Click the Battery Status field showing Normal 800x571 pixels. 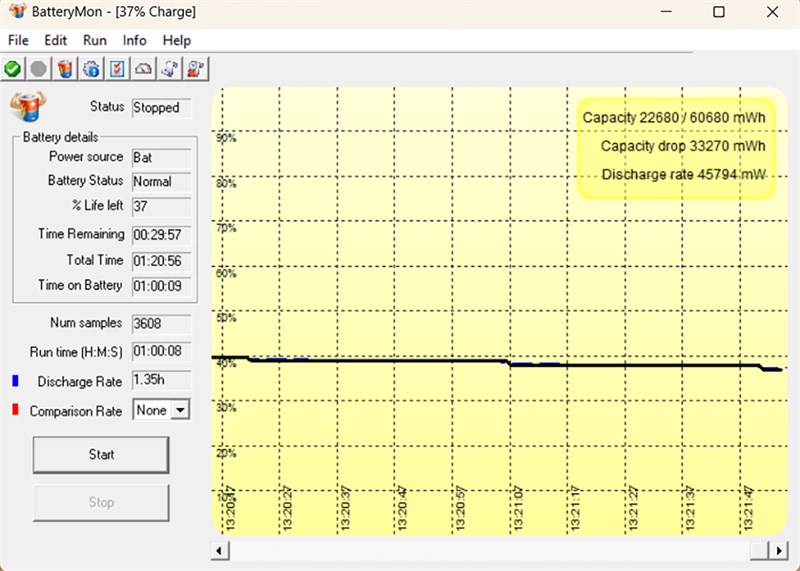click(161, 182)
